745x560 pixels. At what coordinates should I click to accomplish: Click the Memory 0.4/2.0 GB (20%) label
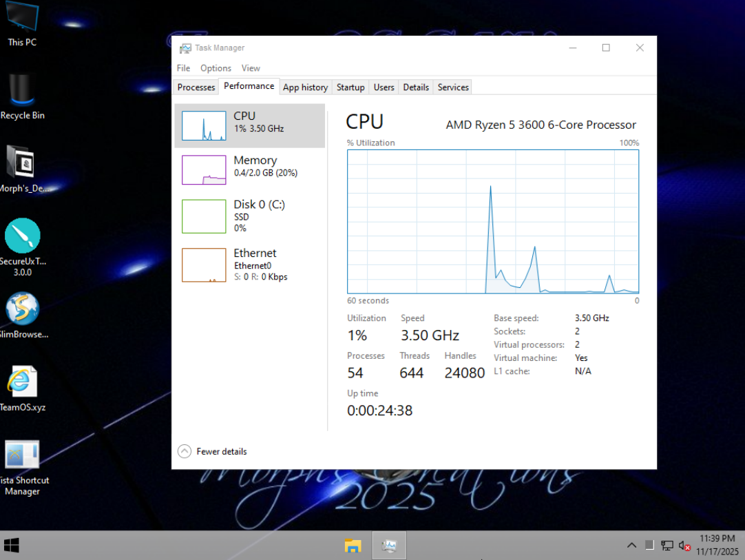(266, 173)
